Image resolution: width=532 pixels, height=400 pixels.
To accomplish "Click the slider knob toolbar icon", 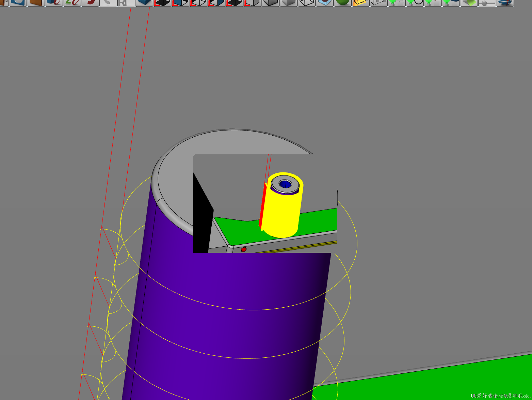I will pos(487,3).
